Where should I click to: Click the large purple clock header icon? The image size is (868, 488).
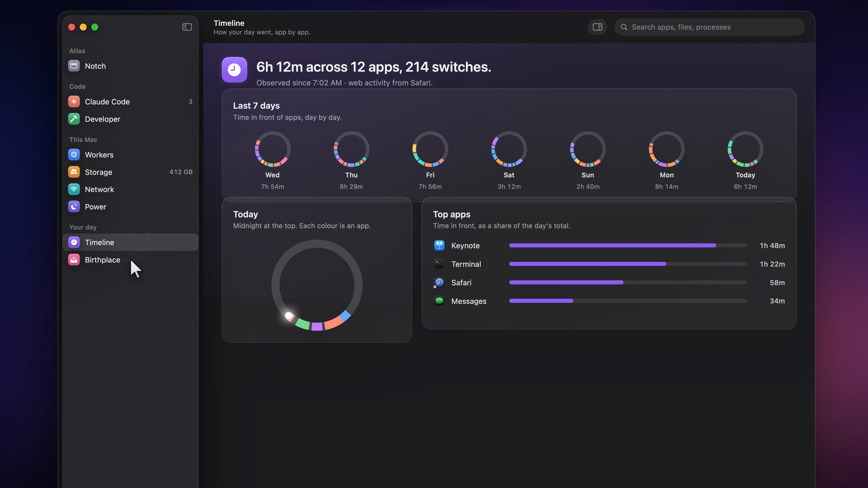click(234, 70)
